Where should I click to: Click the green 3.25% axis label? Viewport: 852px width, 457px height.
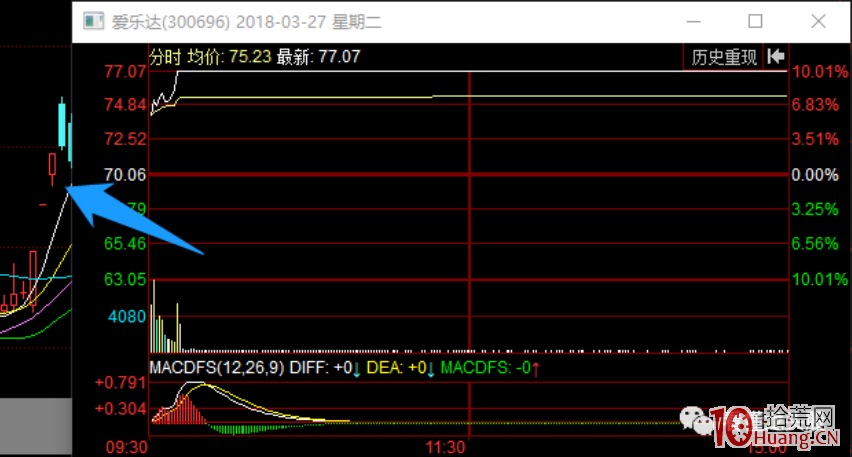pos(815,209)
